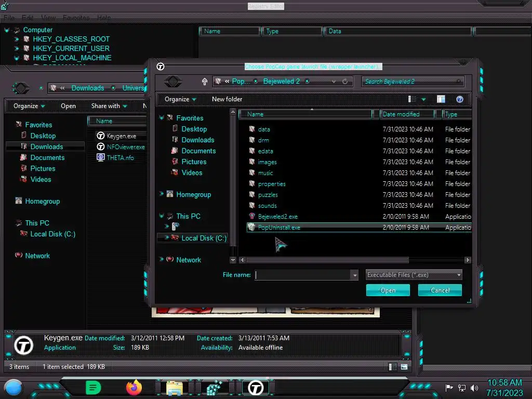Switch Explorer to large icons view

[x=404, y=367]
